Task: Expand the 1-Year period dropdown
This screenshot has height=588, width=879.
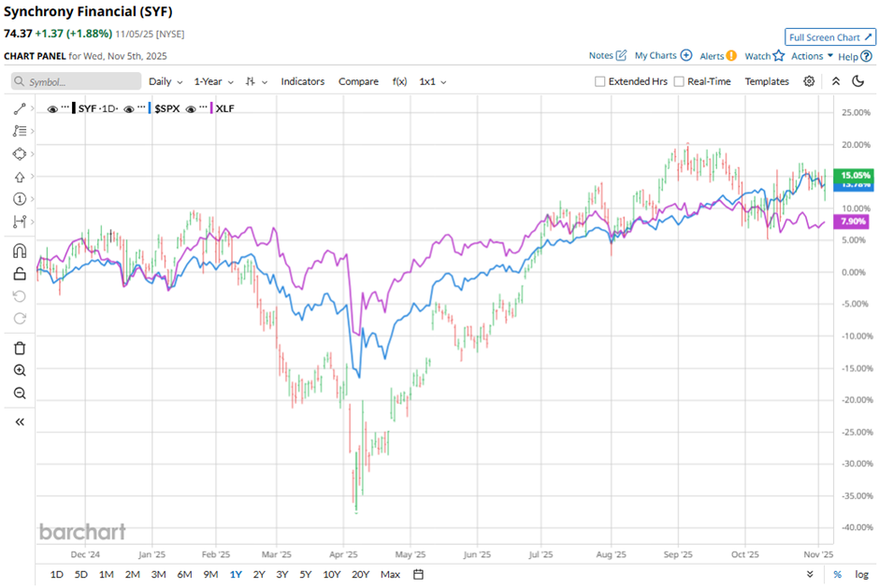Action: (213, 81)
